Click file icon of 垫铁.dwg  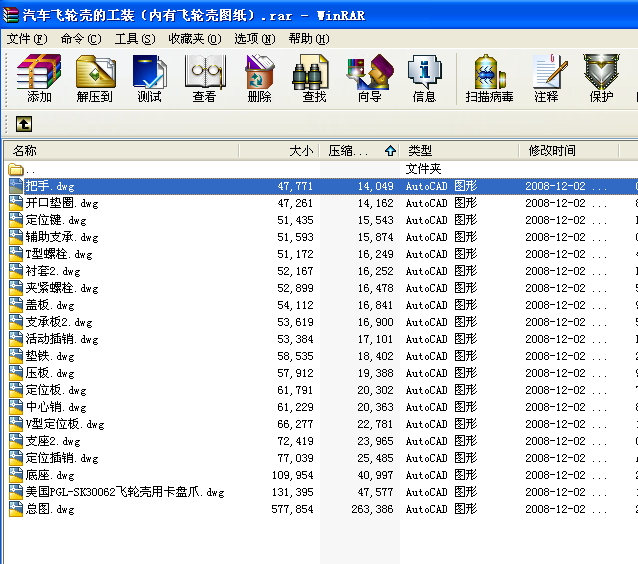point(16,356)
